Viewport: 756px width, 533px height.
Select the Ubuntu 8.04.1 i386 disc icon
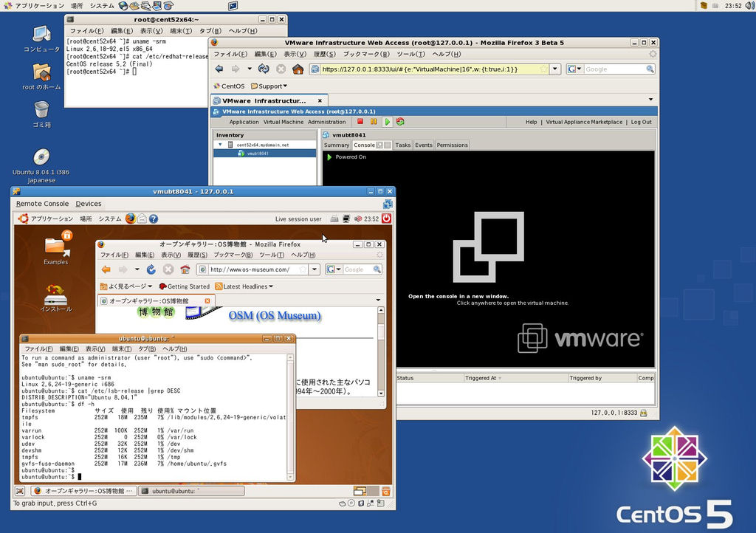41,165
